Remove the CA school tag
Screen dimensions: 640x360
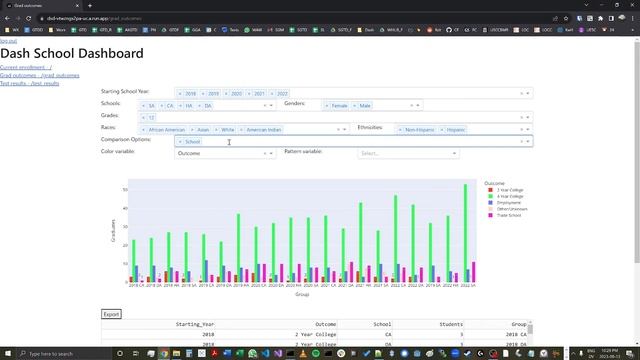162,106
